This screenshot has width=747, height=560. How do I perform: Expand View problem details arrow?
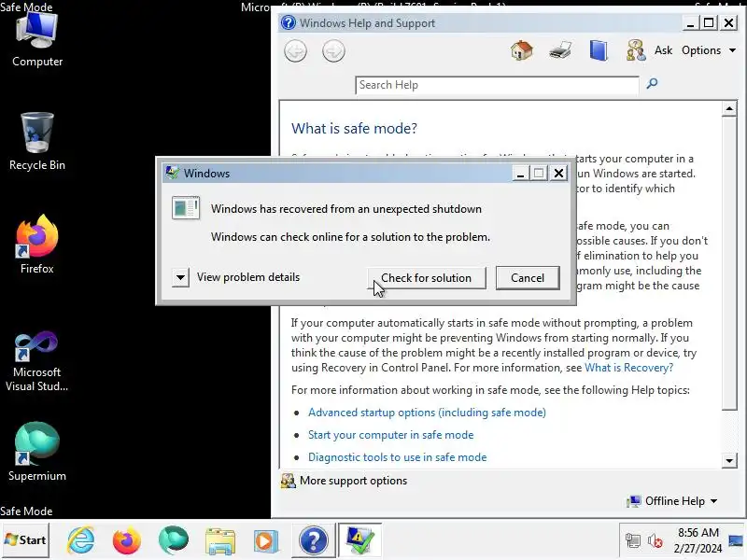tap(180, 277)
